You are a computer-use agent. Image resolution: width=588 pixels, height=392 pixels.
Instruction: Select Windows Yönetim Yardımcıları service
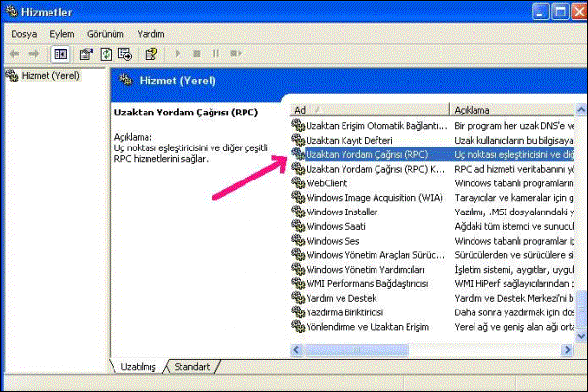pyautogui.click(x=366, y=270)
